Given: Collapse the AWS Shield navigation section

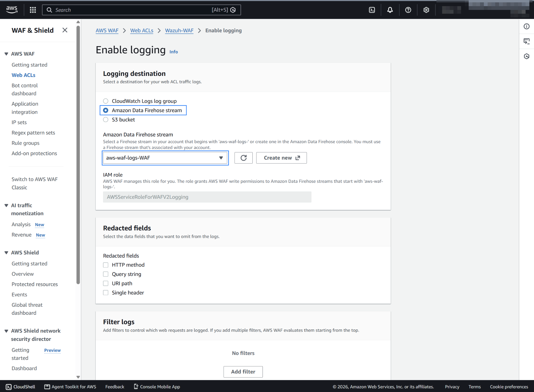Looking at the screenshot, I should [6, 253].
